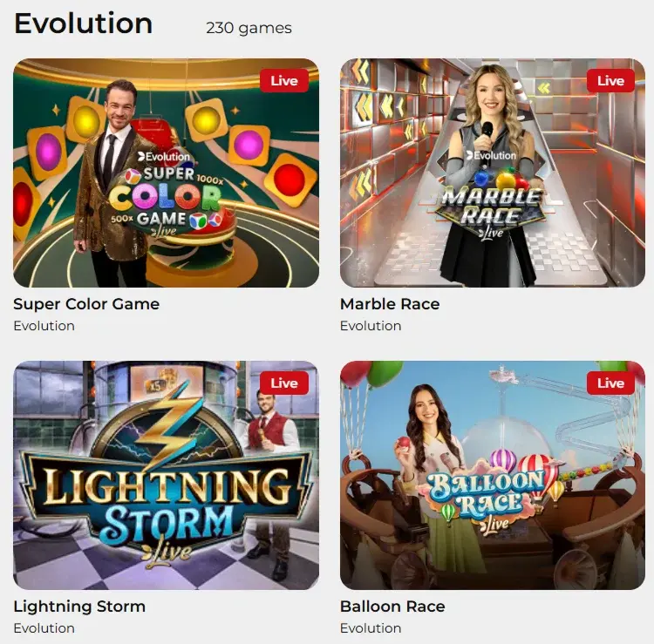The height and width of the screenshot is (644, 654).
Task: Open the Lightning Storm game thumbnail
Action: coord(166,475)
